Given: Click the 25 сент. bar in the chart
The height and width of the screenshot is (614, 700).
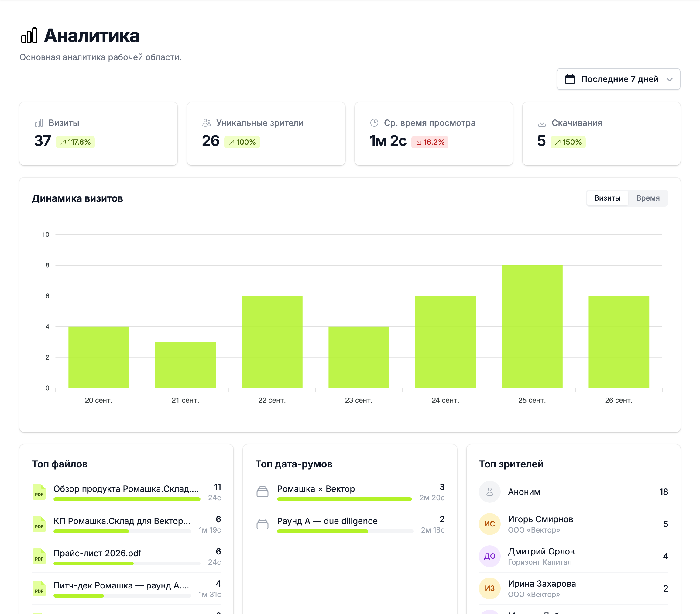Looking at the screenshot, I should pos(532,326).
